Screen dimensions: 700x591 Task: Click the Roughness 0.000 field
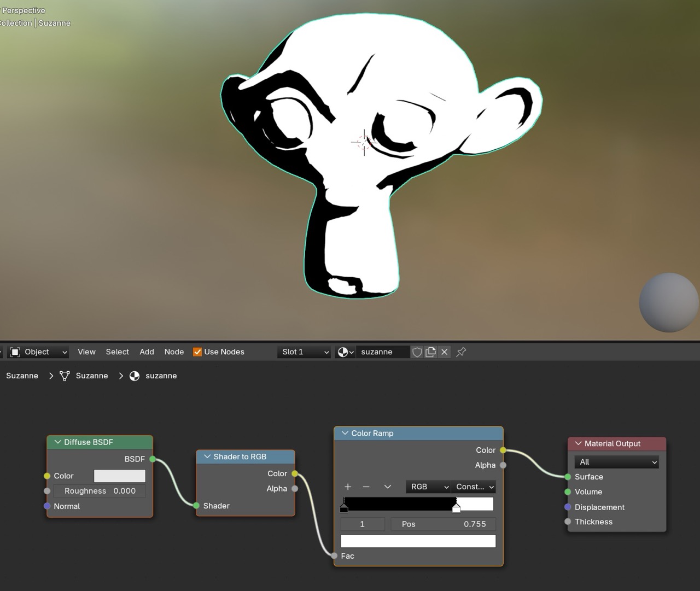click(100, 491)
